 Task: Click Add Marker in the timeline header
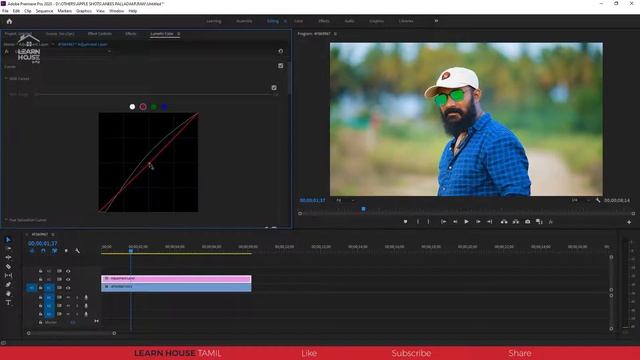click(66, 251)
